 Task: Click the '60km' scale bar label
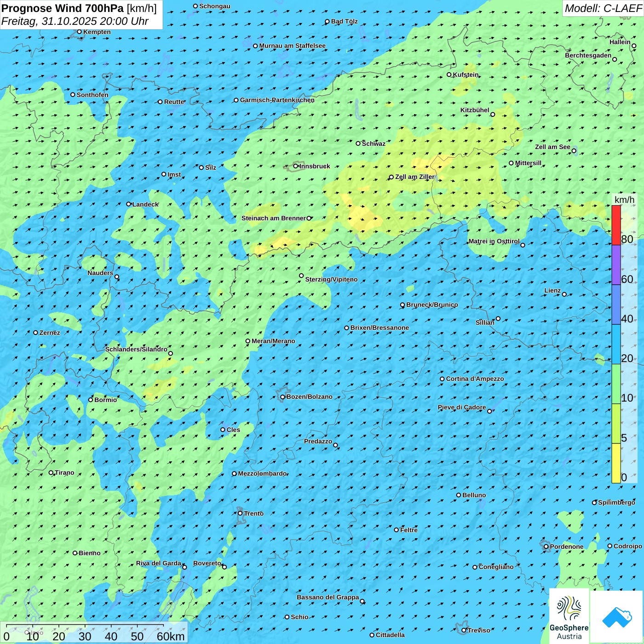point(171,636)
